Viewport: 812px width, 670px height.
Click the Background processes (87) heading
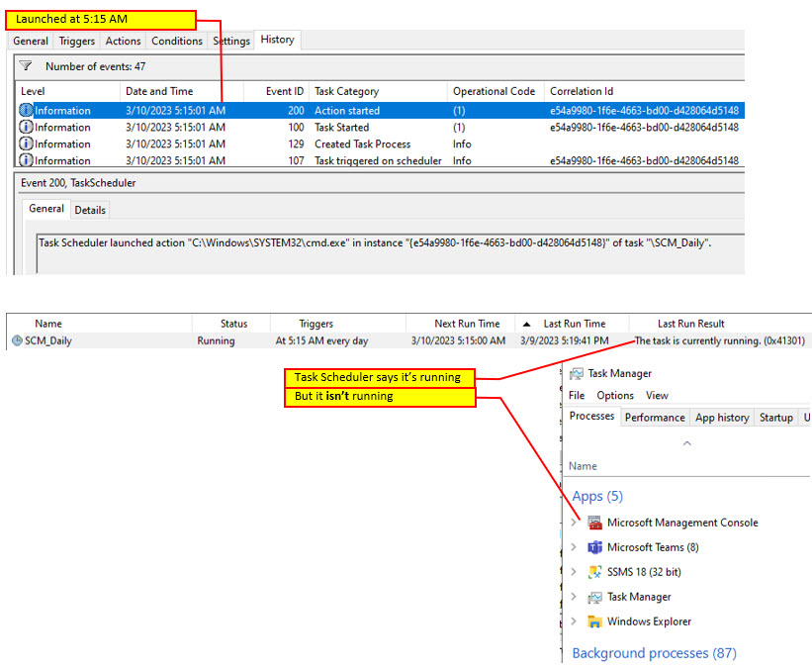coord(654,653)
